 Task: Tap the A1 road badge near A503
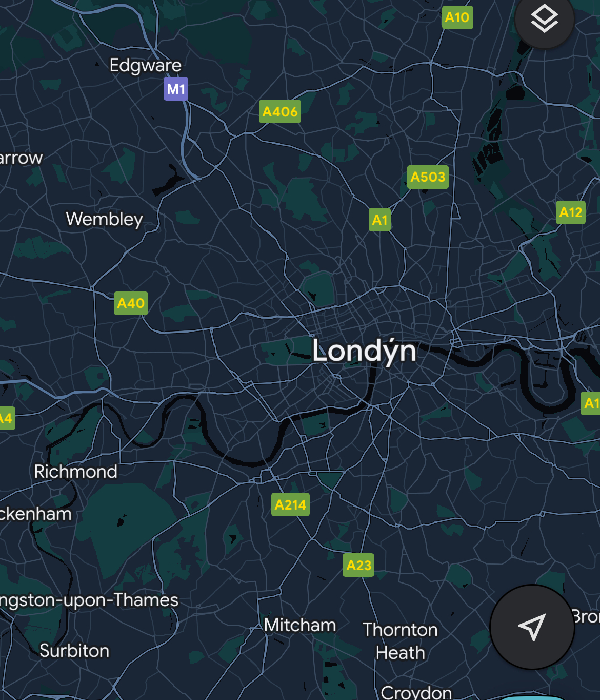click(379, 220)
